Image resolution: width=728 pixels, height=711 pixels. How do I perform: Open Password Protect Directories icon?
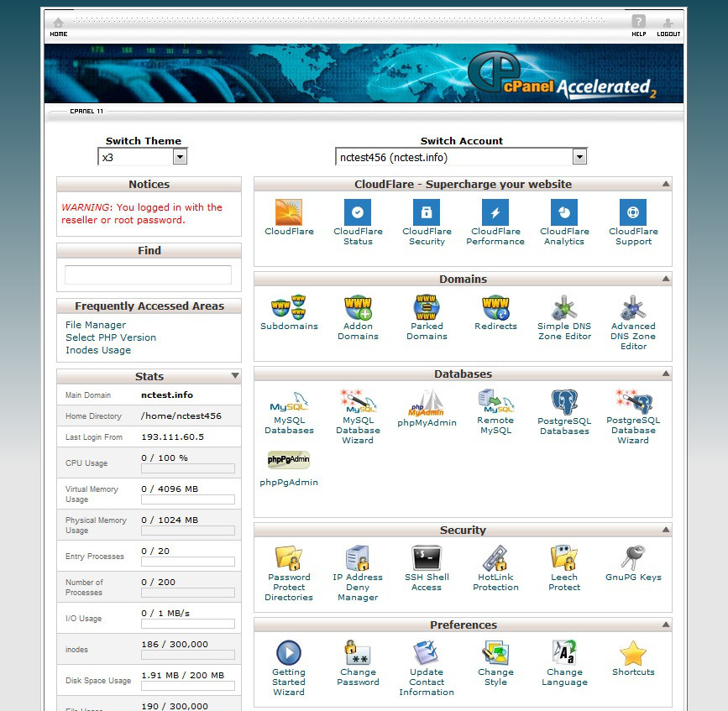[x=288, y=558]
